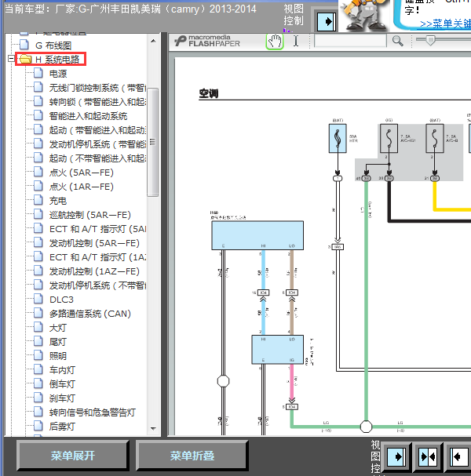471x476 pixels.
Task: Select the text selection cursor tool
Action: coord(296,41)
